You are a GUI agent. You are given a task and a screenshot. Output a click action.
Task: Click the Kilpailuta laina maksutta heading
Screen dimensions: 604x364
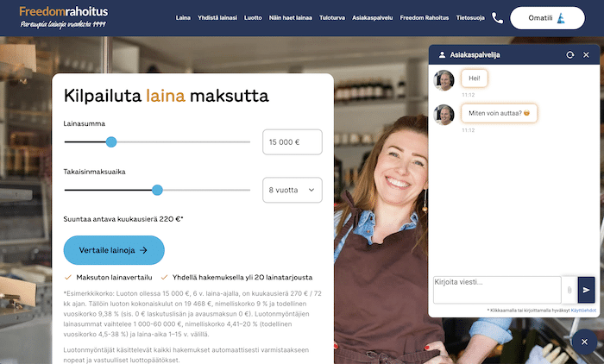(x=166, y=96)
